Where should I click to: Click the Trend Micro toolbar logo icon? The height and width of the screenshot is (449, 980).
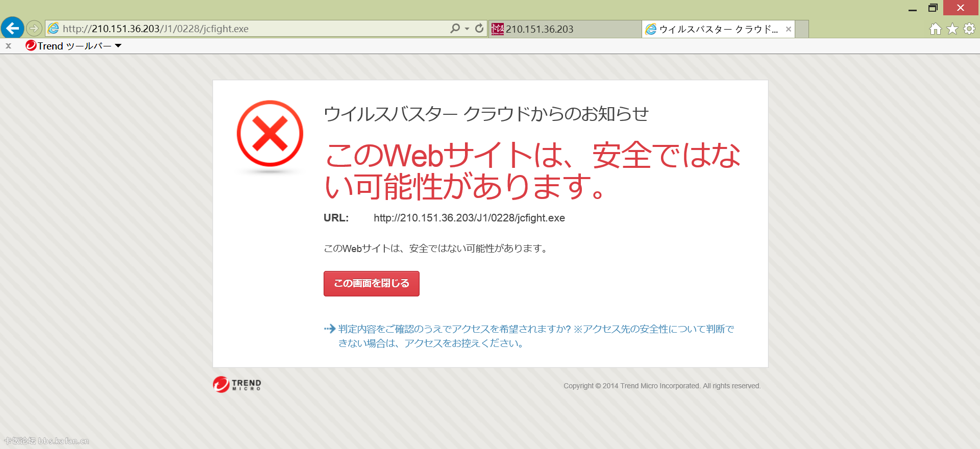[x=31, y=46]
